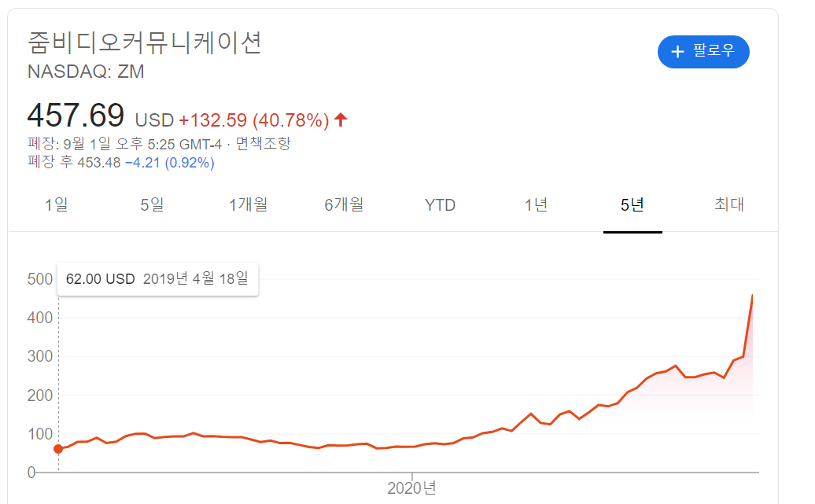
Task: Choose the 5년 range tab
Action: click(632, 204)
